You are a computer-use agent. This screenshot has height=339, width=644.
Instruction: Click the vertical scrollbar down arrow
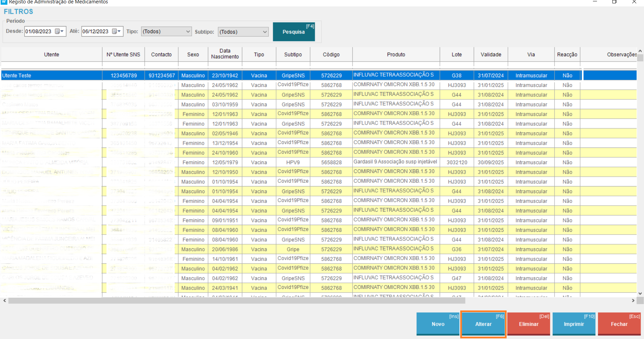coord(640,293)
